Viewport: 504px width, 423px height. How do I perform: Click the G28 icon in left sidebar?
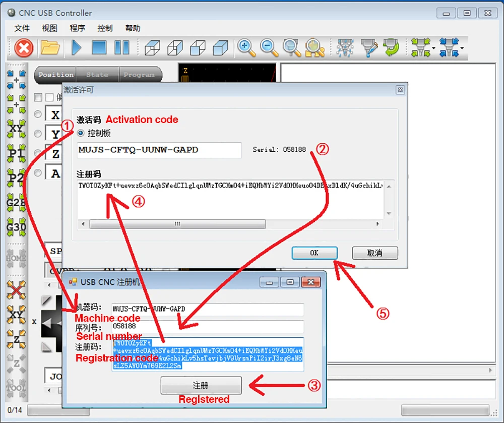click(16, 202)
